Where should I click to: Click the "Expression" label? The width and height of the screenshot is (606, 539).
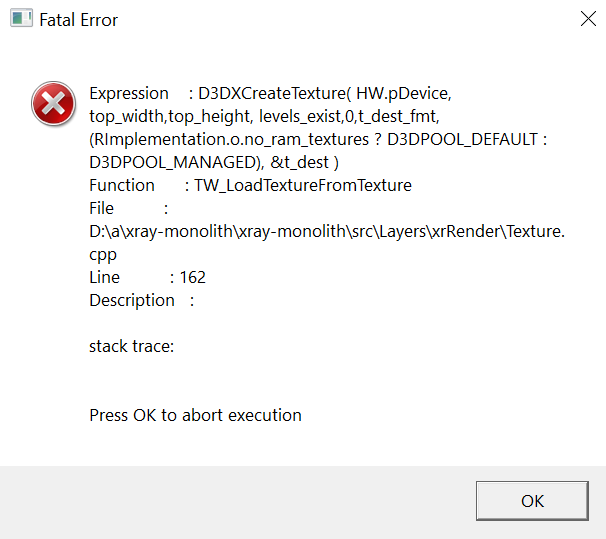(129, 93)
